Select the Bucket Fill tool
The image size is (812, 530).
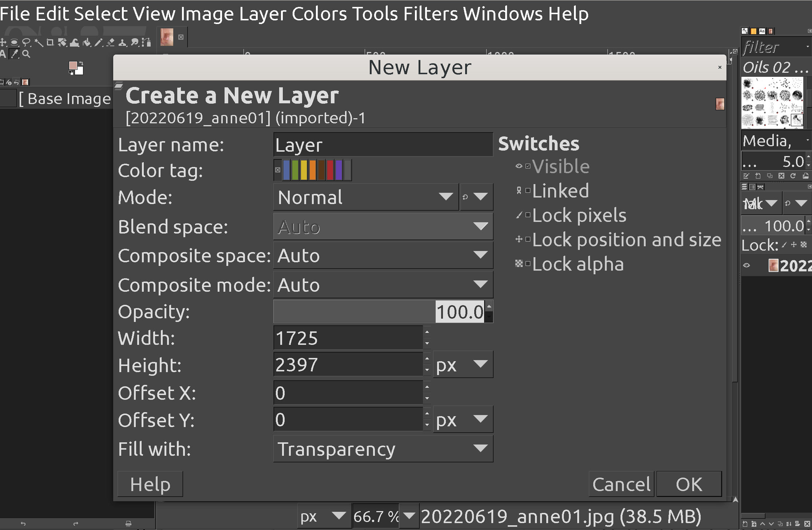click(86, 43)
